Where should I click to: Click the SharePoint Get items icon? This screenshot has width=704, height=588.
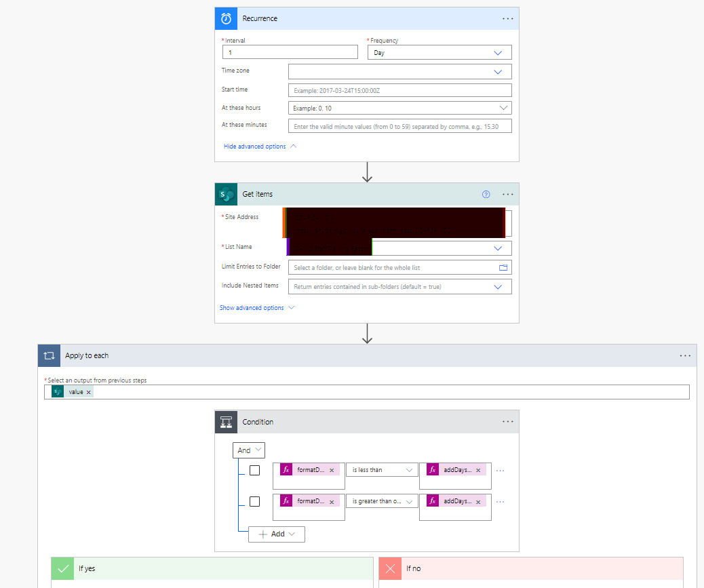pyautogui.click(x=227, y=195)
